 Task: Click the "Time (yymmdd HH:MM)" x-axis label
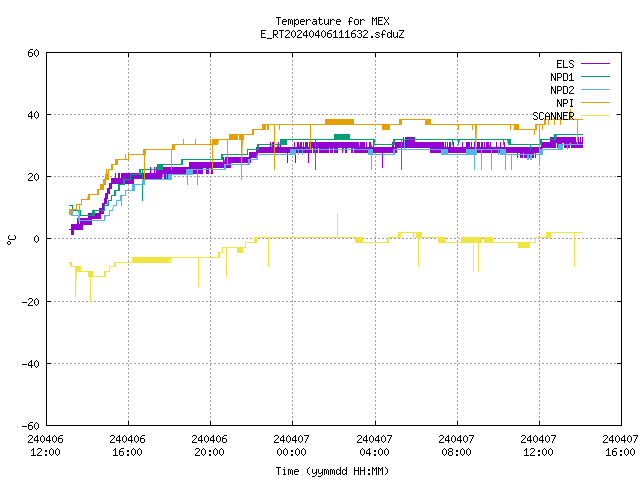pyautogui.click(x=332, y=471)
